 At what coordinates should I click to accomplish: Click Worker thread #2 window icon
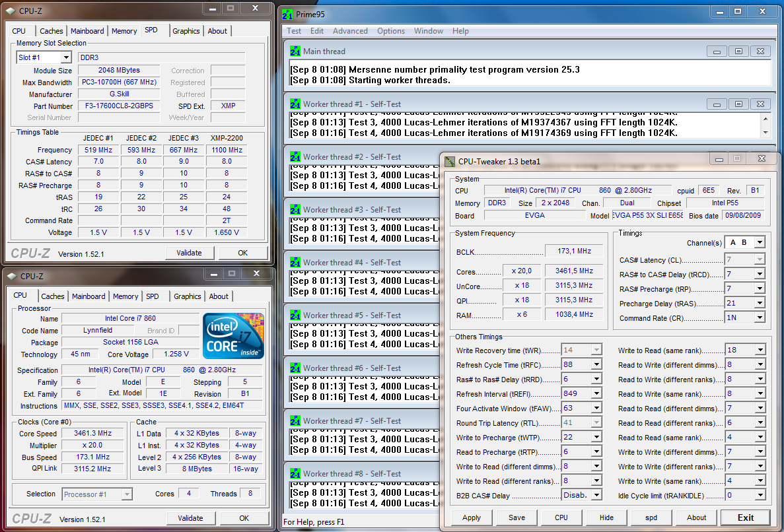click(x=295, y=157)
